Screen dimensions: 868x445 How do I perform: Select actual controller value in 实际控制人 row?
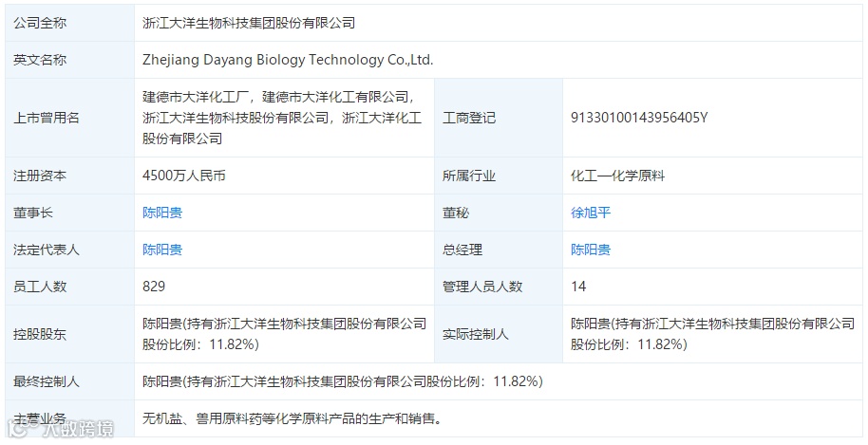point(713,334)
